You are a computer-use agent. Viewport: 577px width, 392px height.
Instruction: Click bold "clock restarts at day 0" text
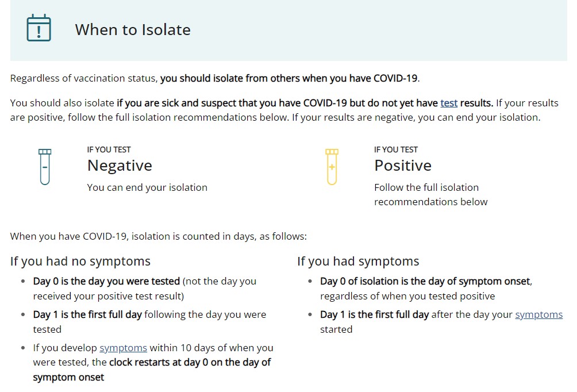(x=190, y=363)
